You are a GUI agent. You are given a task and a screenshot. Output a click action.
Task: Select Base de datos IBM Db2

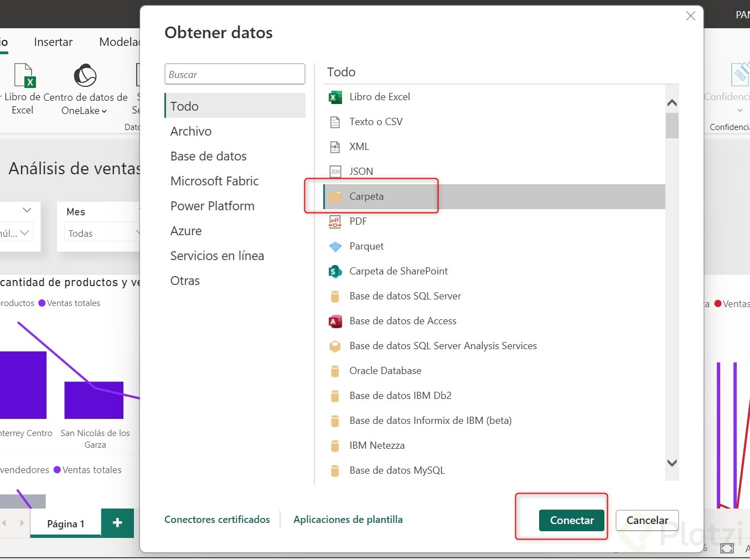400,396
